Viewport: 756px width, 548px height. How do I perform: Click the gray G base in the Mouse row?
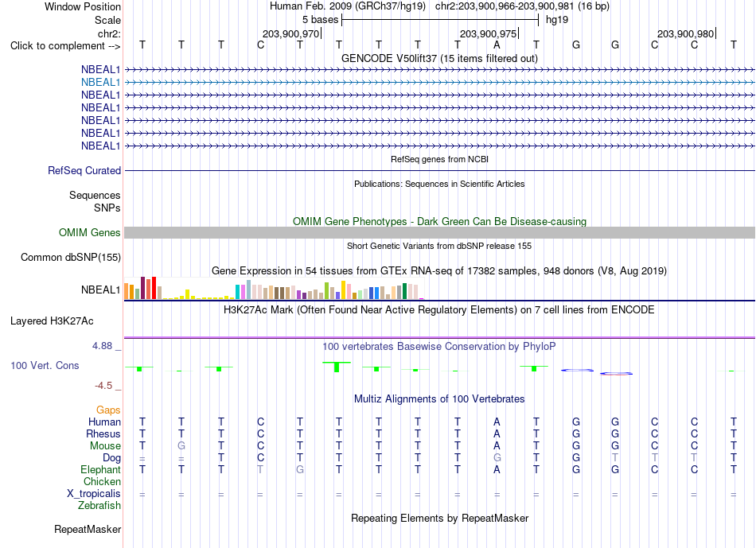pos(181,446)
